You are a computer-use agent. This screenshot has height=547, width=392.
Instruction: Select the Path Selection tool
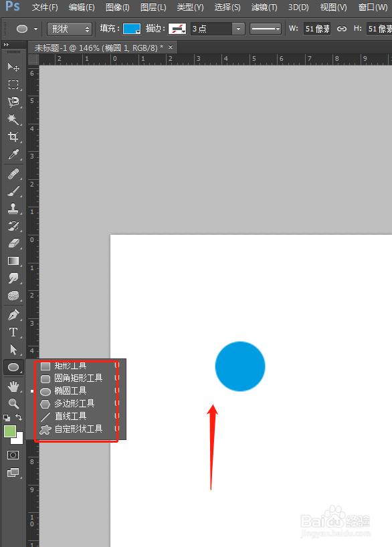click(13, 350)
